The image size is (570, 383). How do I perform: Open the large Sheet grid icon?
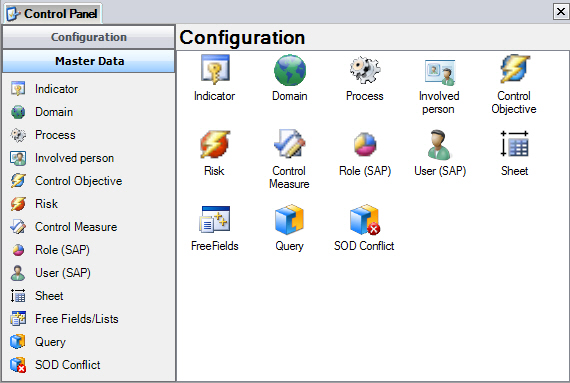coord(514,144)
